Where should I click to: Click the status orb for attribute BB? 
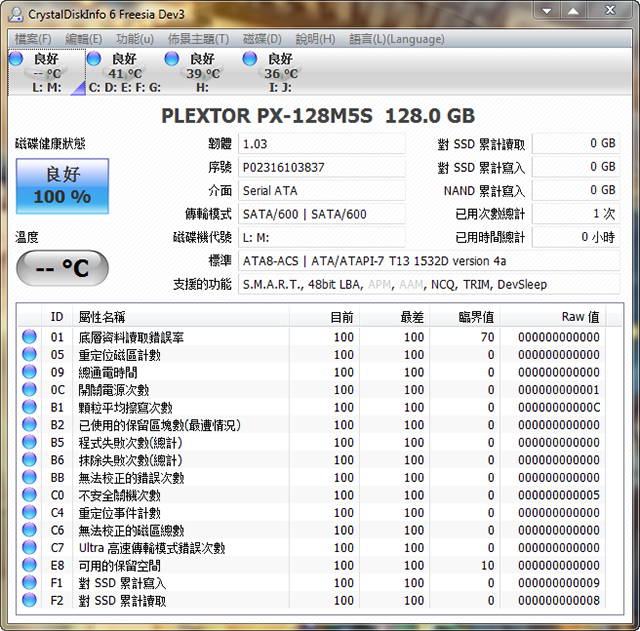point(29,477)
